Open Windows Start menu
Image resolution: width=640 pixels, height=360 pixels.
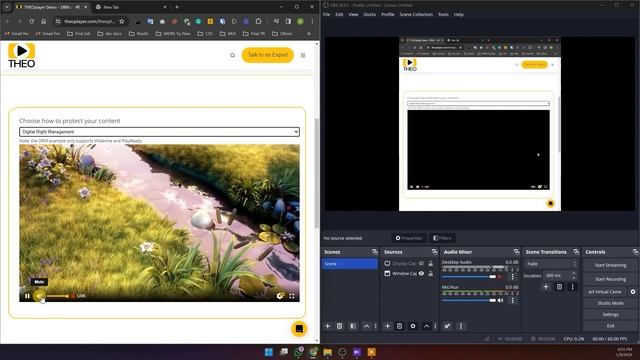269,352
